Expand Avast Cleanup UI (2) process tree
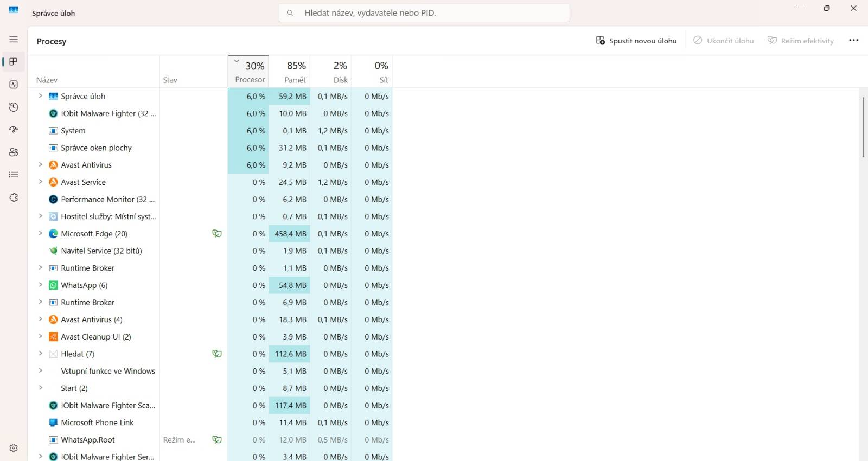The height and width of the screenshot is (461, 868). pyautogui.click(x=40, y=336)
